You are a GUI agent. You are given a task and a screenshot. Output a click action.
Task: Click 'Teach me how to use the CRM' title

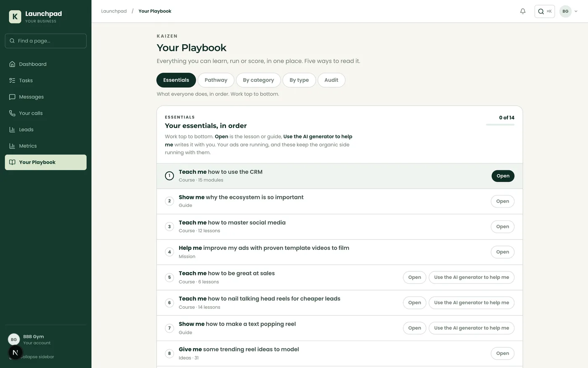click(220, 172)
